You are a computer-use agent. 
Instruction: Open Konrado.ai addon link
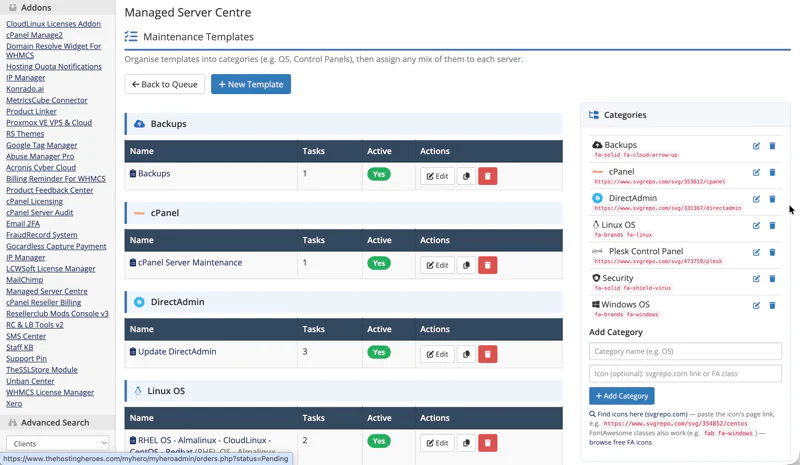pos(25,89)
